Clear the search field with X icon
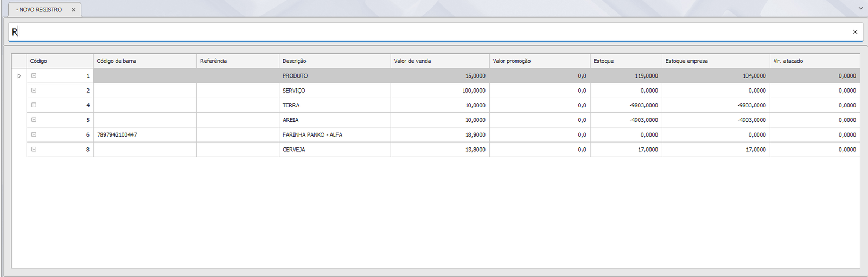The image size is (868, 277). (x=855, y=32)
